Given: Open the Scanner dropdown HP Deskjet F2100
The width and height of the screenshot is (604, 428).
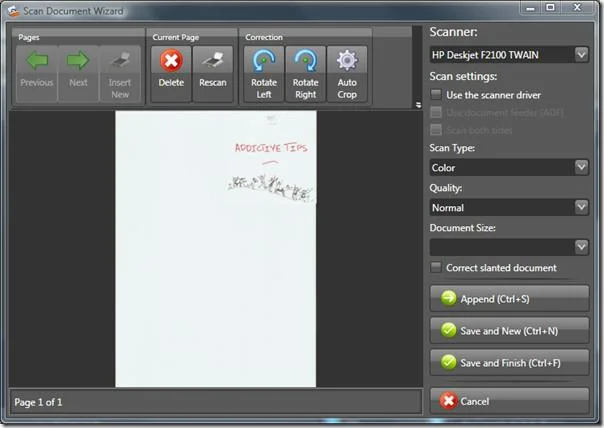Looking at the screenshot, I should [x=509, y=54].
